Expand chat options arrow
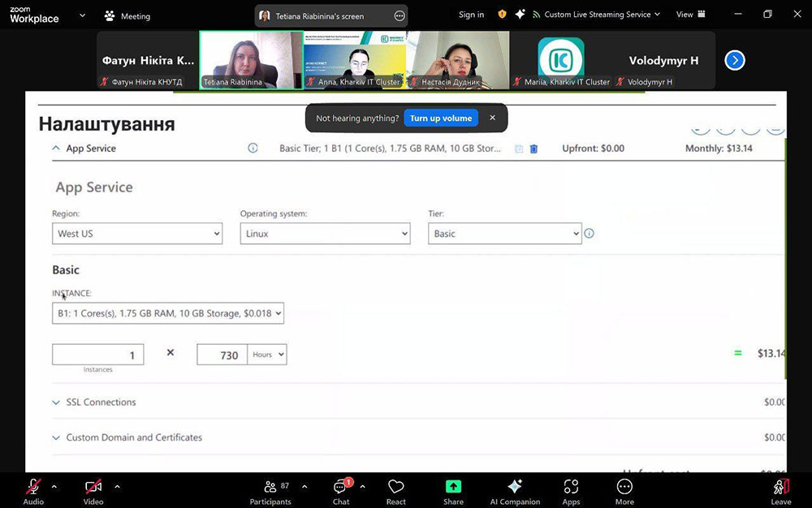Viewport: 812px width, 508px height. point(362,487)
